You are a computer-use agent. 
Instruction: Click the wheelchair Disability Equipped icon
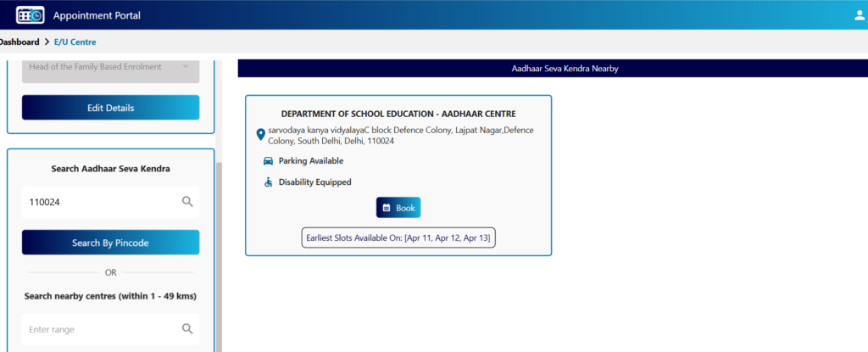[268, 182]
